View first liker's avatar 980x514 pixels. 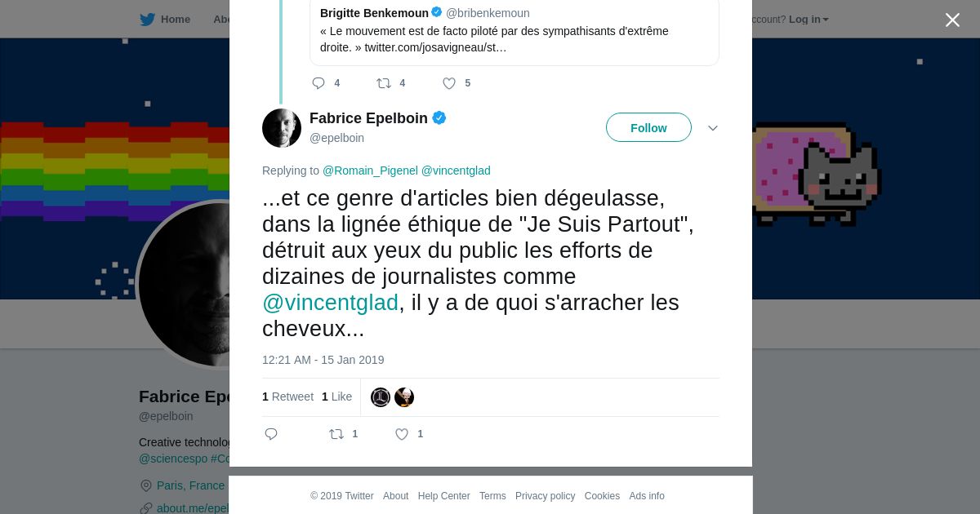[381, 397]
